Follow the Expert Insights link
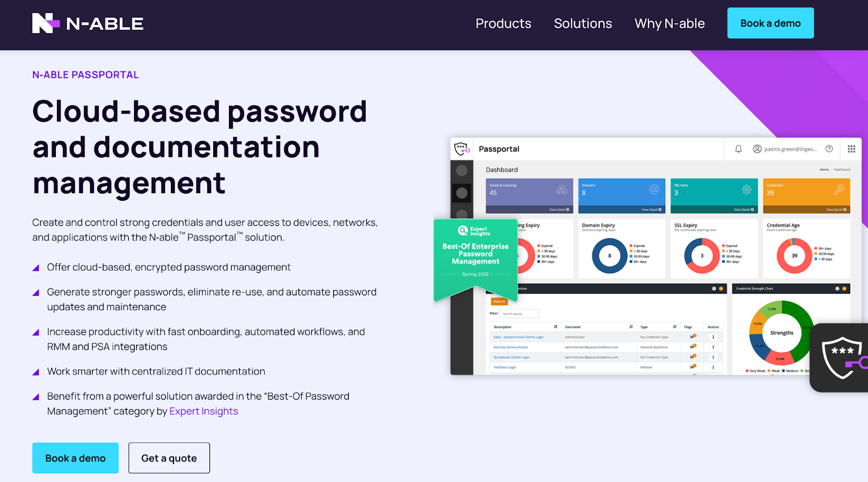This screenshot has height=482, width=868. 203,411
